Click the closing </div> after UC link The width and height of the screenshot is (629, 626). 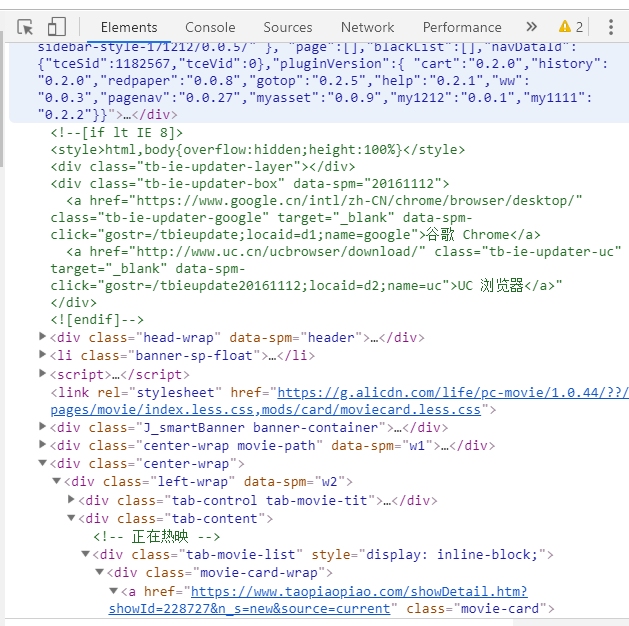coord(73,303)
